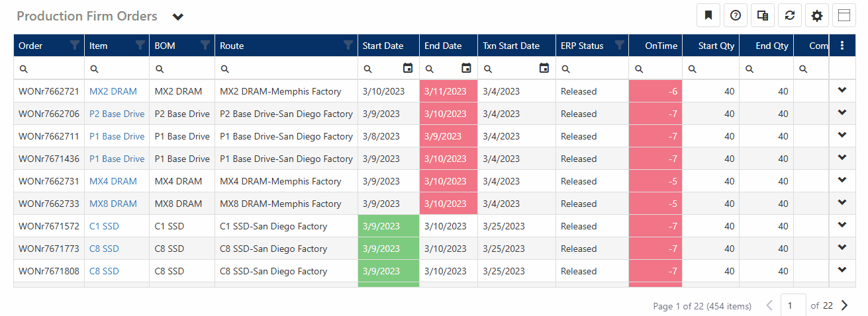The image size is (868, 316).
Task: Refresh the Production Firm Orders grid
Action: point(789,16)
